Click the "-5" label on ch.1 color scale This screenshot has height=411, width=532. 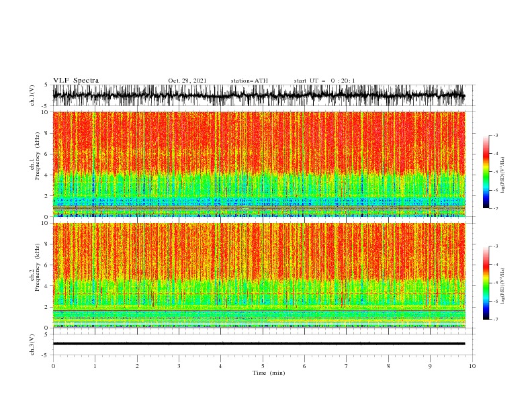[x=496, y=172]
